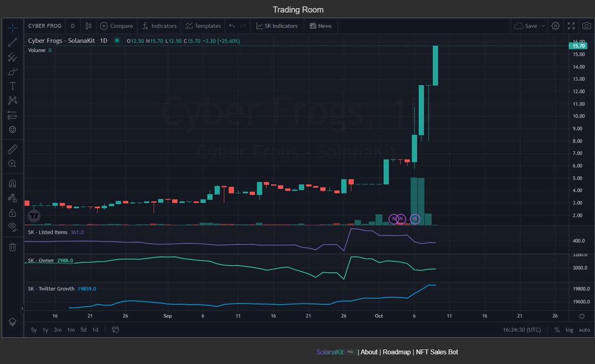
Task: Open the XABCD pattern tools
Action: pos(12,100)
